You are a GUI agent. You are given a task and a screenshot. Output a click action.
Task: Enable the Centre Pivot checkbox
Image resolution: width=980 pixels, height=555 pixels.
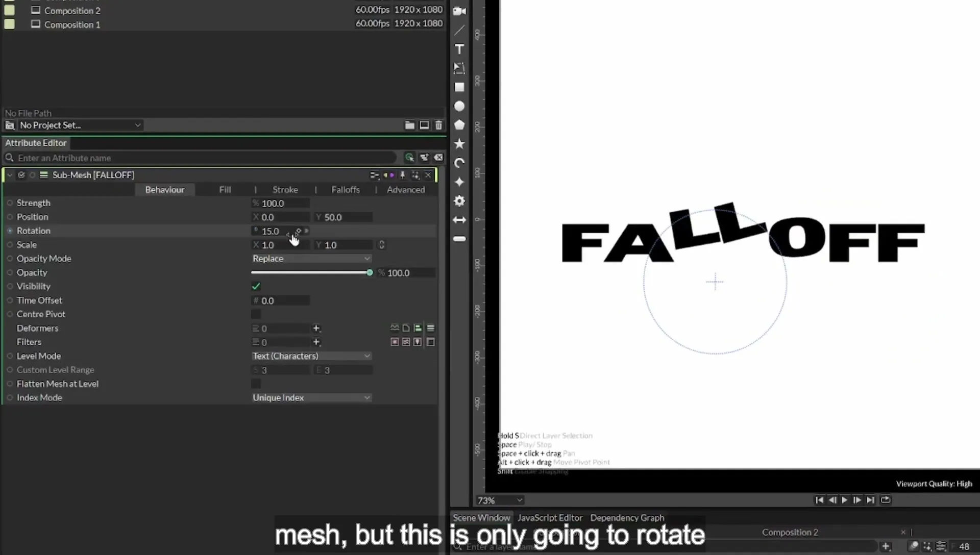[256, 314]
